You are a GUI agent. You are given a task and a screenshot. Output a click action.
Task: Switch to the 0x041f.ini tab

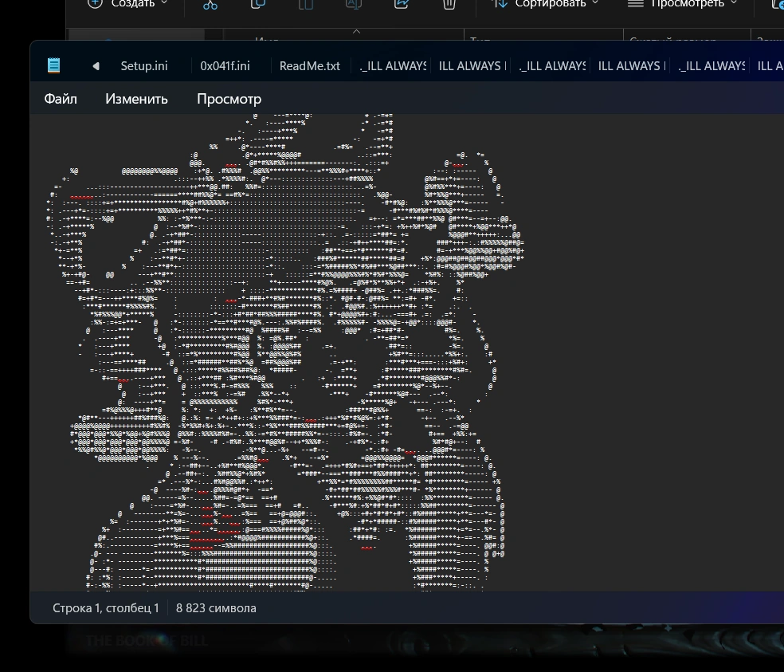point(225,66)
